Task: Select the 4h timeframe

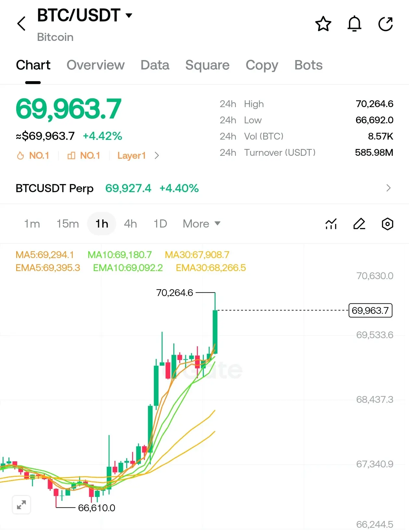Action: pyautogui.click(x=130, y=224)
